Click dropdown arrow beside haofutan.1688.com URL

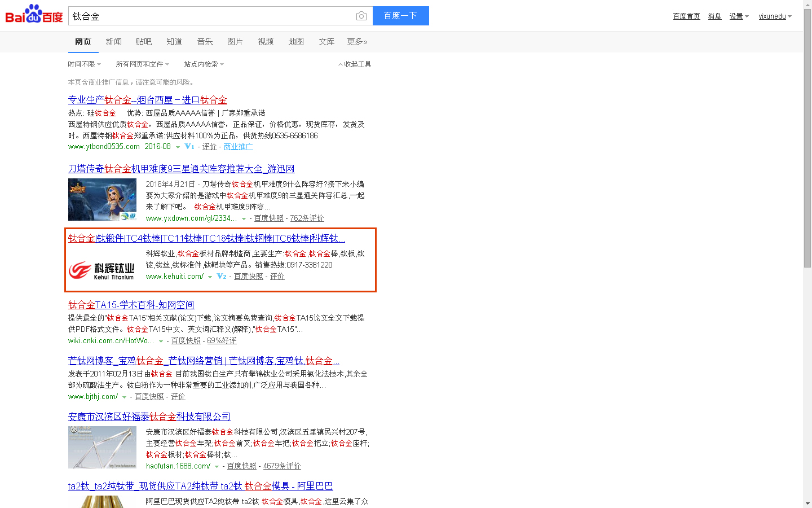click(x=217, y=467)
